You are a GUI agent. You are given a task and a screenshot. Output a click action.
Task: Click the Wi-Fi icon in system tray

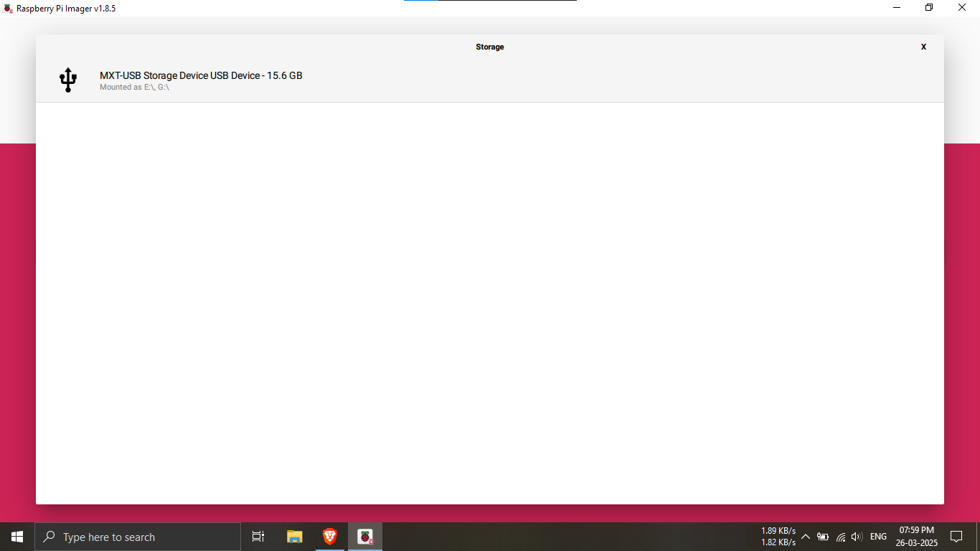coord(840,536)
